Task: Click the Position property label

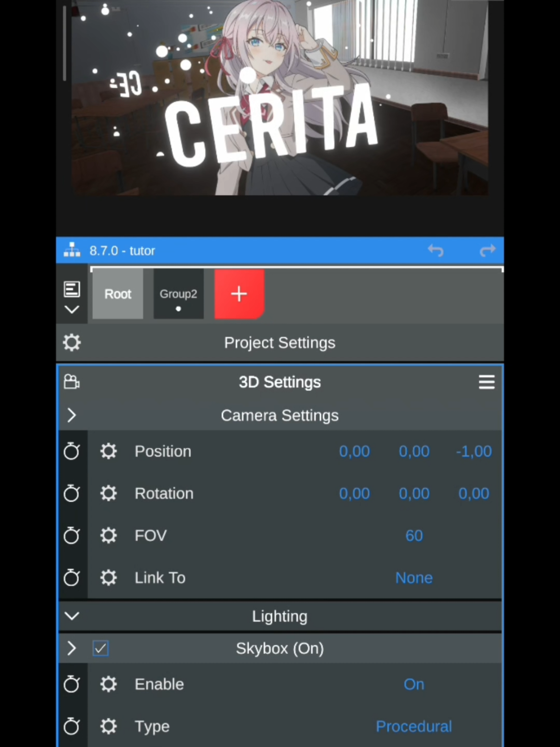Action: pos(163,452)
